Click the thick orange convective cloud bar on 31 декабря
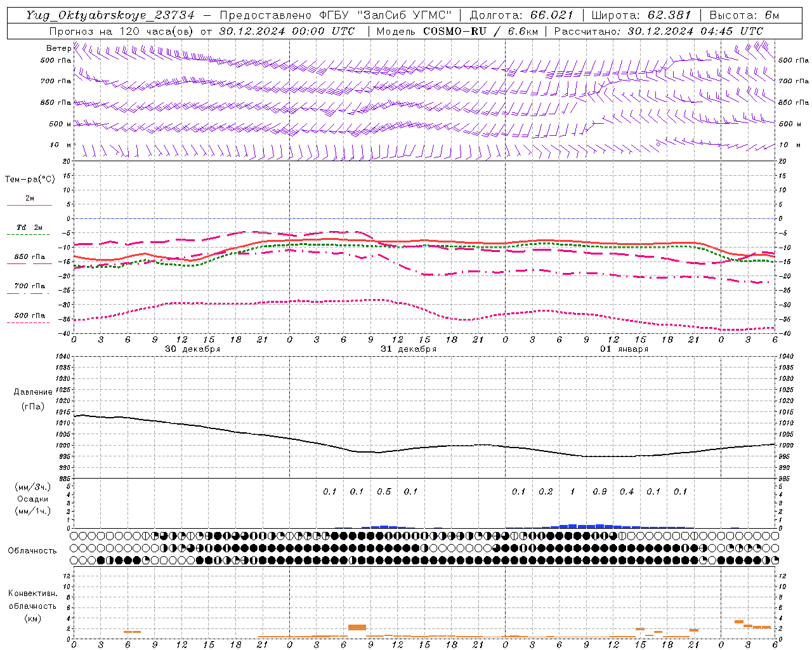This screenshot has height=650, width=812. pyautogui.click(x=357, y=627)
